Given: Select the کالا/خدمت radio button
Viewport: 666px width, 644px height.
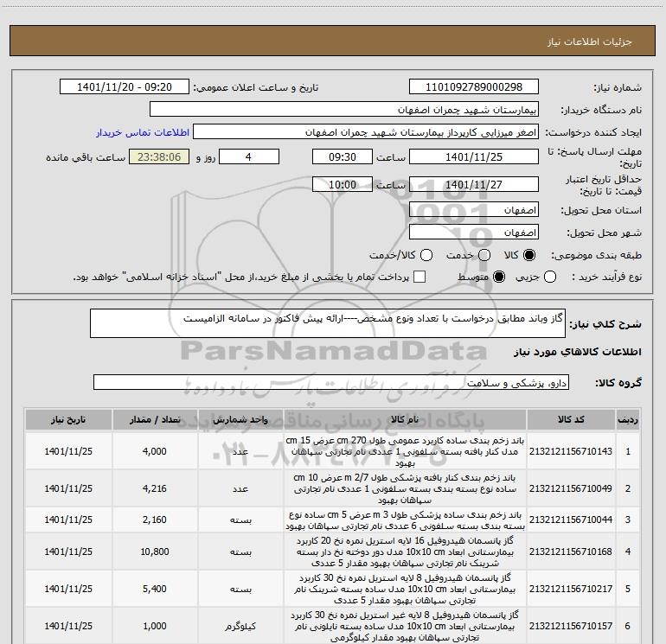Looking at the screenshot, I should pyautogui.click(x=426, y=255).
